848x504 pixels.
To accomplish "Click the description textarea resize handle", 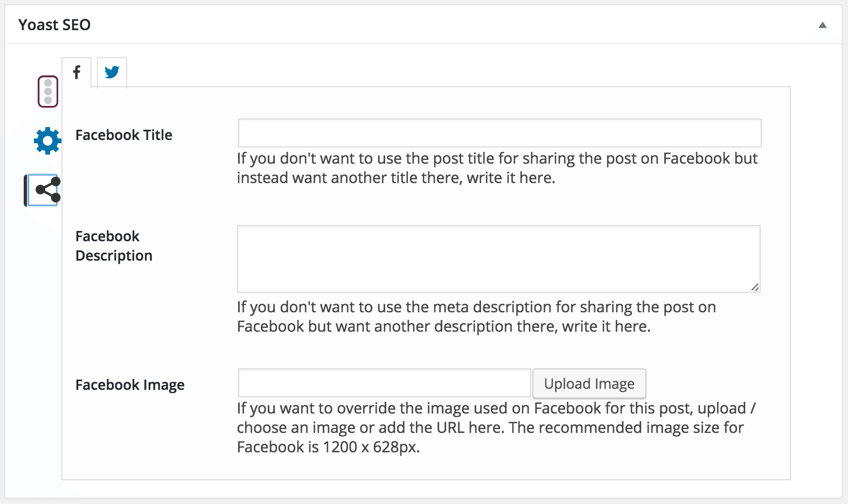I will point(755,287).
